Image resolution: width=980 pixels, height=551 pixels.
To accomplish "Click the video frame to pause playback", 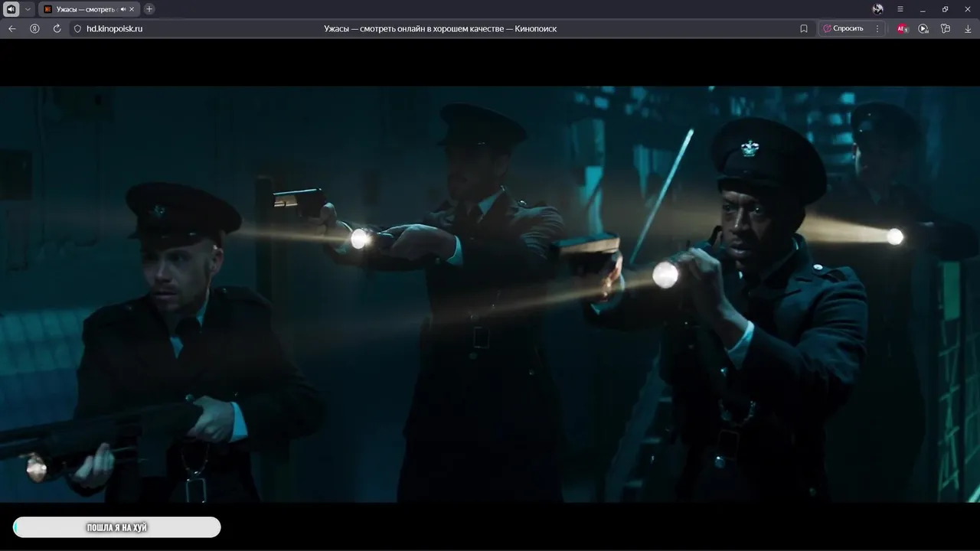I will click(490, 294).
